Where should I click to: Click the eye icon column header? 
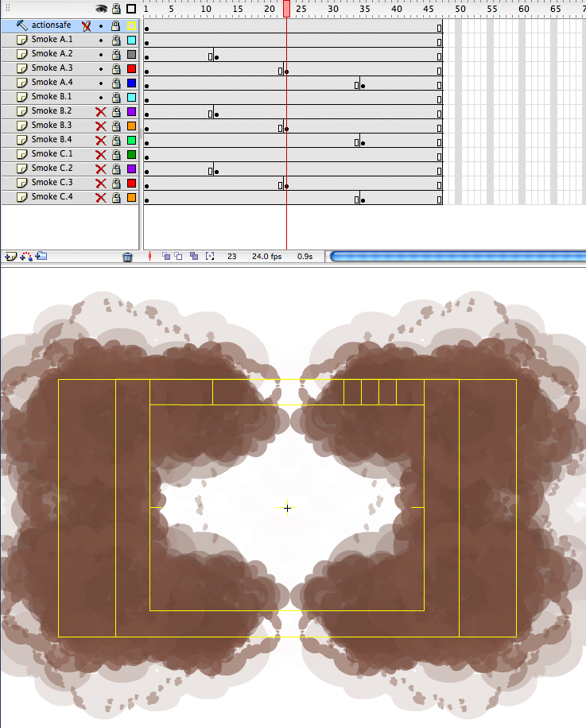pos(101,9)
